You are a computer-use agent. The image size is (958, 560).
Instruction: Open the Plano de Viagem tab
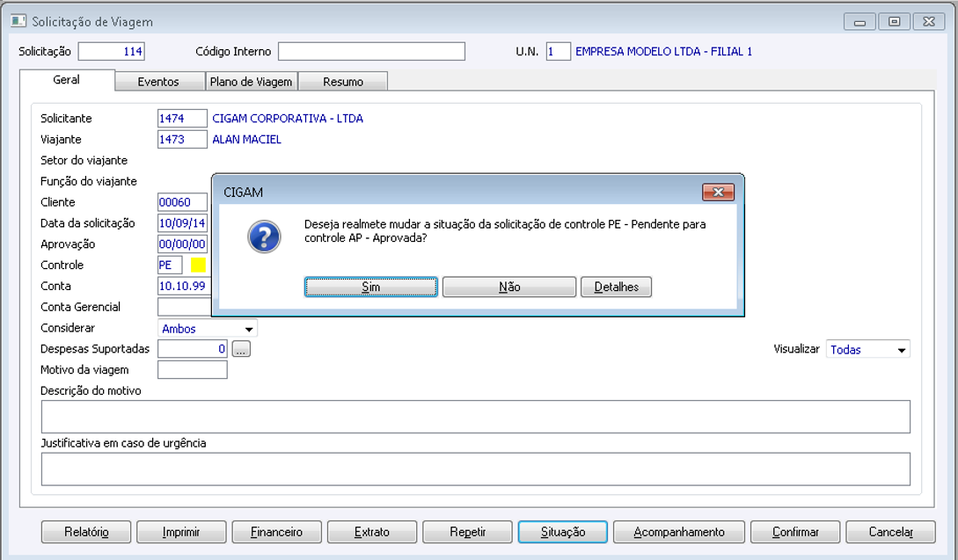point(251,82)
